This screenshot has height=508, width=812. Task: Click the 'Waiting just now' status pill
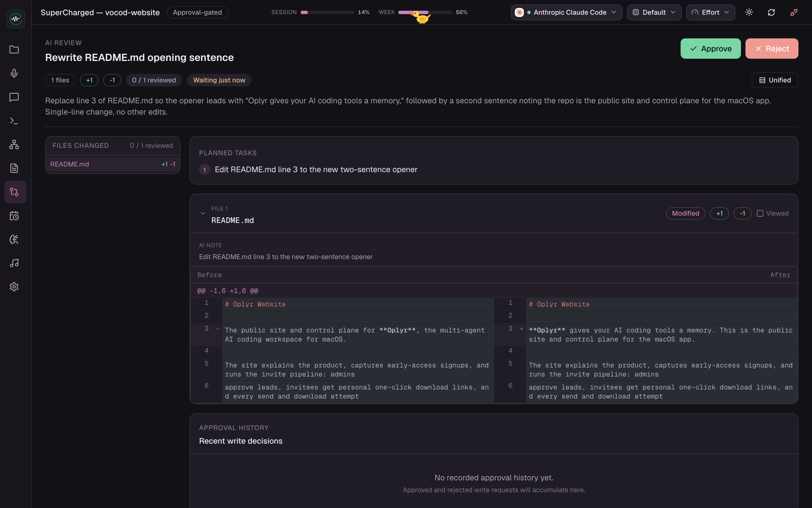click(219, 80)
